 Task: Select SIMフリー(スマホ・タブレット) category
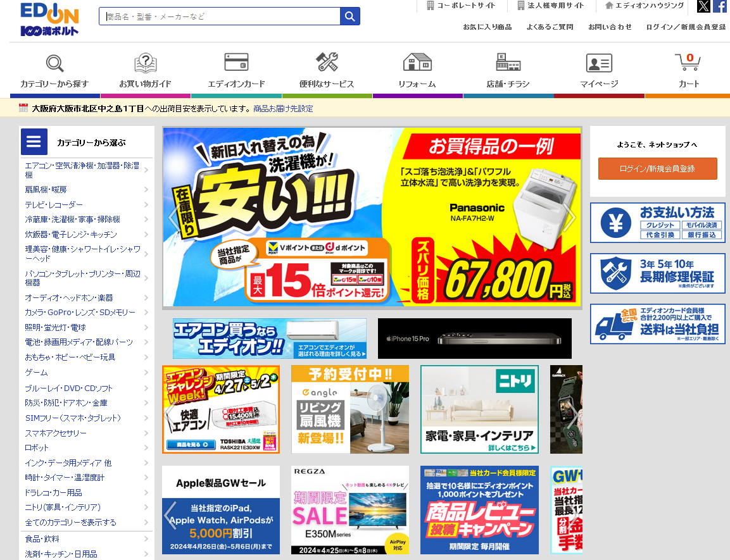click(x=87, y=418)
